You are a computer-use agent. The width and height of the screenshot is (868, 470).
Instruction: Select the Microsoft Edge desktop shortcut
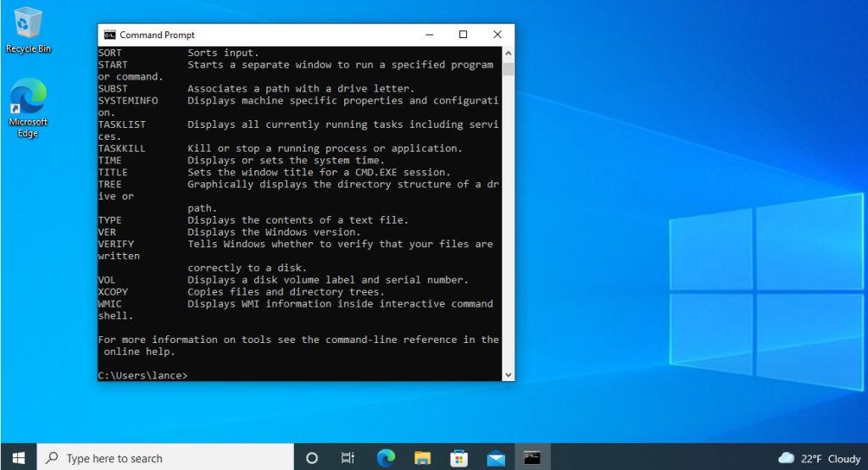click(28, 108)
